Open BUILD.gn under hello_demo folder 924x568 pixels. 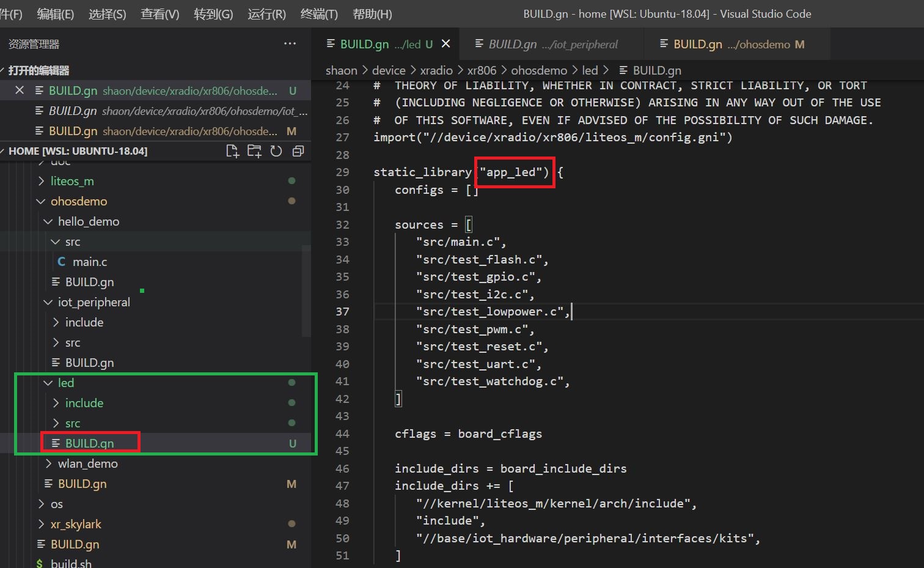click(x=89, y=282)
